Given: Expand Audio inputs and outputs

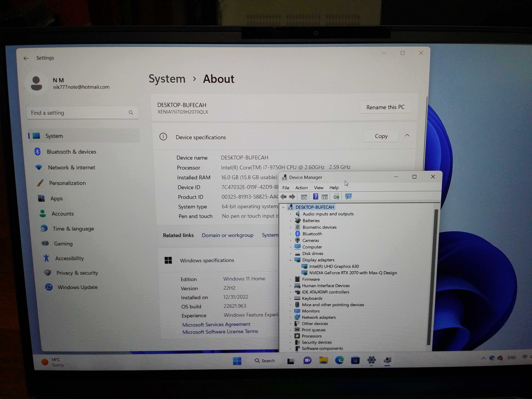Looking at the screenshot, I should click(x=290, y=214).
